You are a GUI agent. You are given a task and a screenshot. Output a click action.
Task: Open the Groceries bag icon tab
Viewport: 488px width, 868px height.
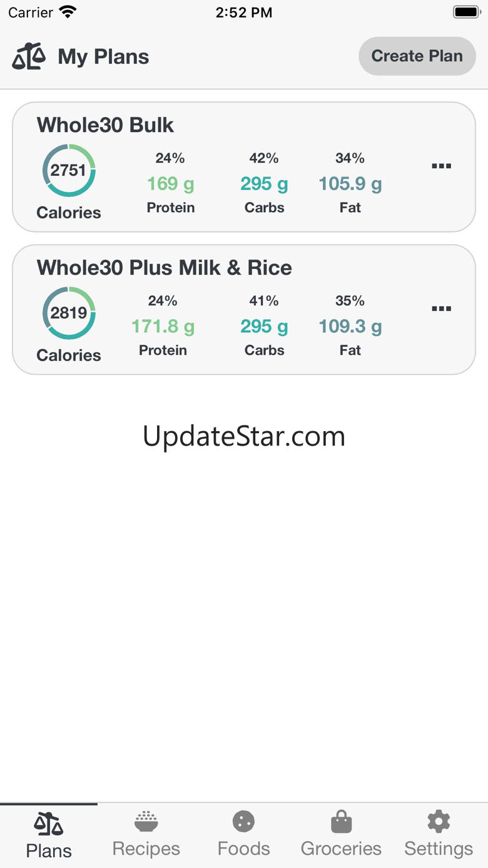(341, 822)
